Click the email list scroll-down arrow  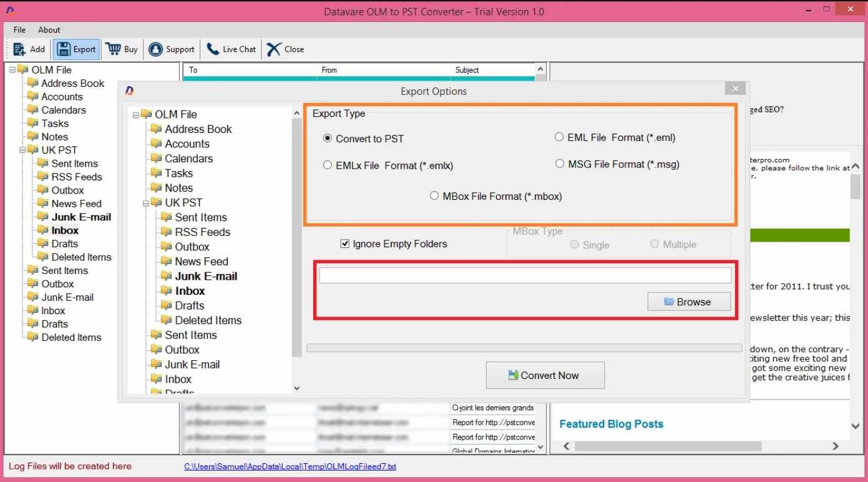click(540, 448)
